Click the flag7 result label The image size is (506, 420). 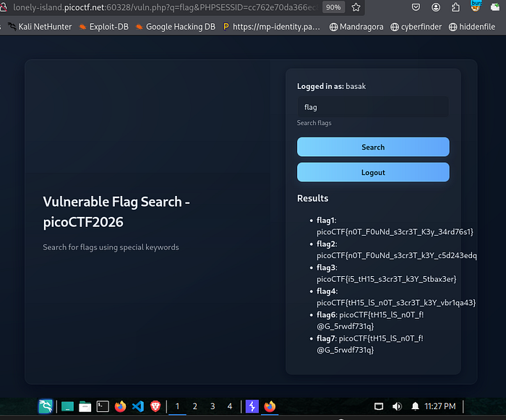point(327,338)
